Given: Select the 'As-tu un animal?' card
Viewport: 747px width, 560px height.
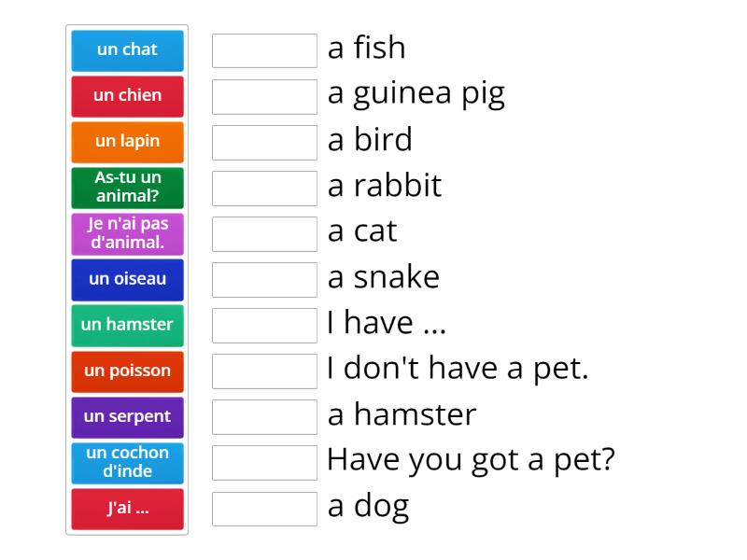Looking at the screenshot, I should (127, 188).
